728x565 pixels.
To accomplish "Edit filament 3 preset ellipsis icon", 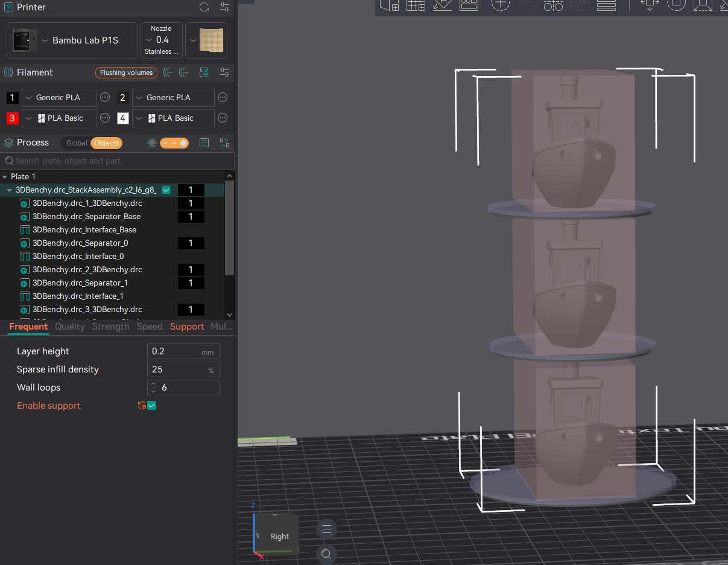I will (105, 118).
